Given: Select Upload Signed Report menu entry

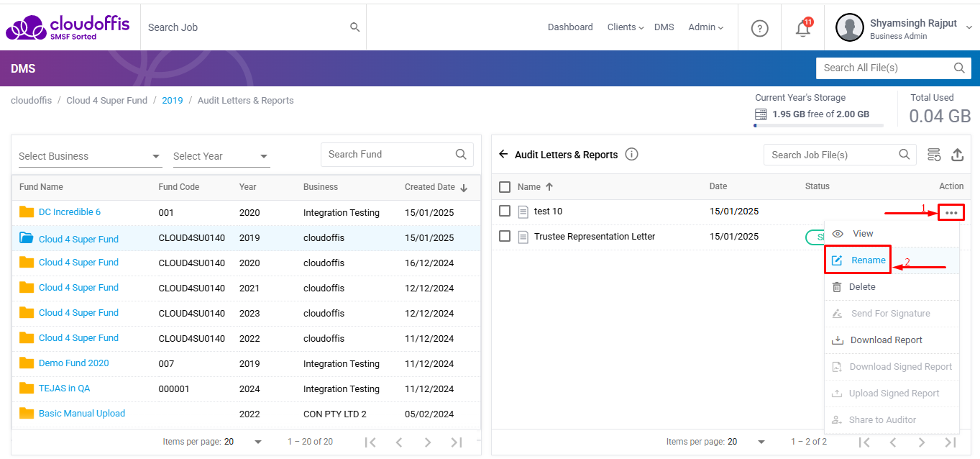Looking at the screenshot, I should 892,394.
